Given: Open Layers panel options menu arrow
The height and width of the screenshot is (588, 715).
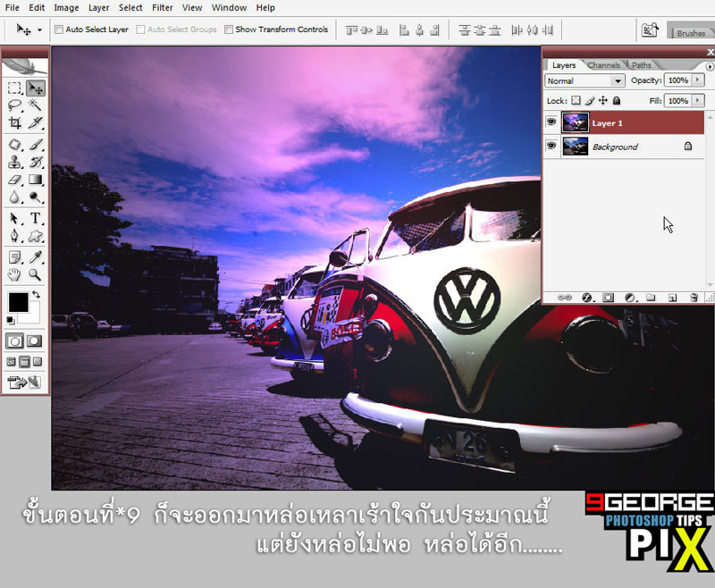Looking at the screenshot, I should 710,66.
